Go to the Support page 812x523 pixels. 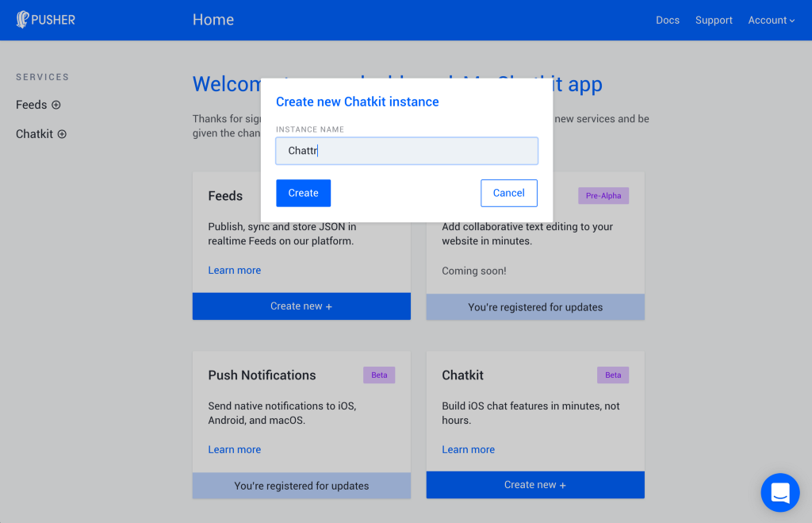click(714, 20)
